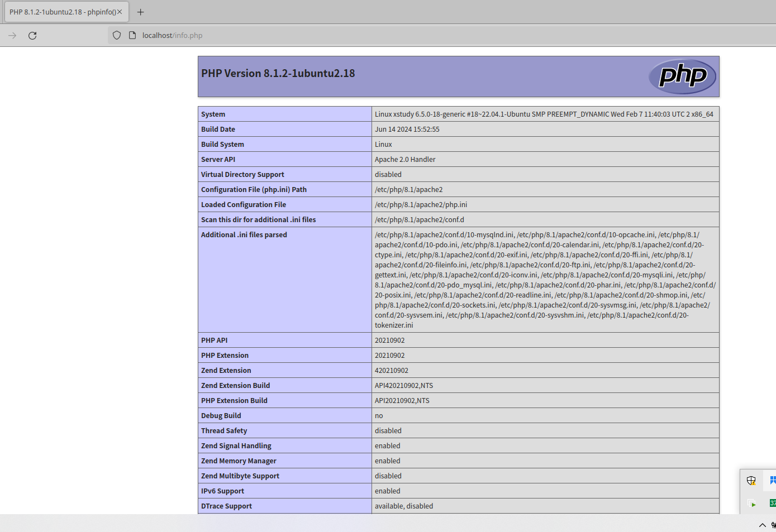
Task: Click disabled value for Thread Safety
Action: (x=388, y=430)
